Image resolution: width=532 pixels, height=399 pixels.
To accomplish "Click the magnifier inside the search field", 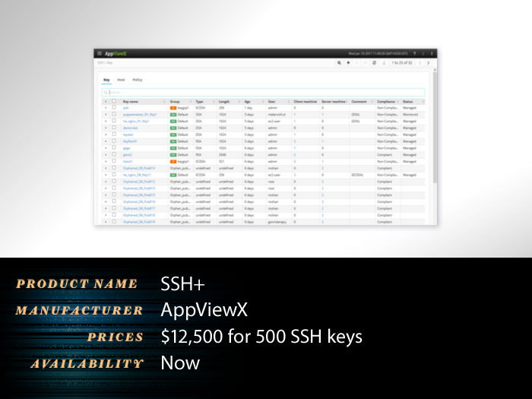I will pos(106,92).
